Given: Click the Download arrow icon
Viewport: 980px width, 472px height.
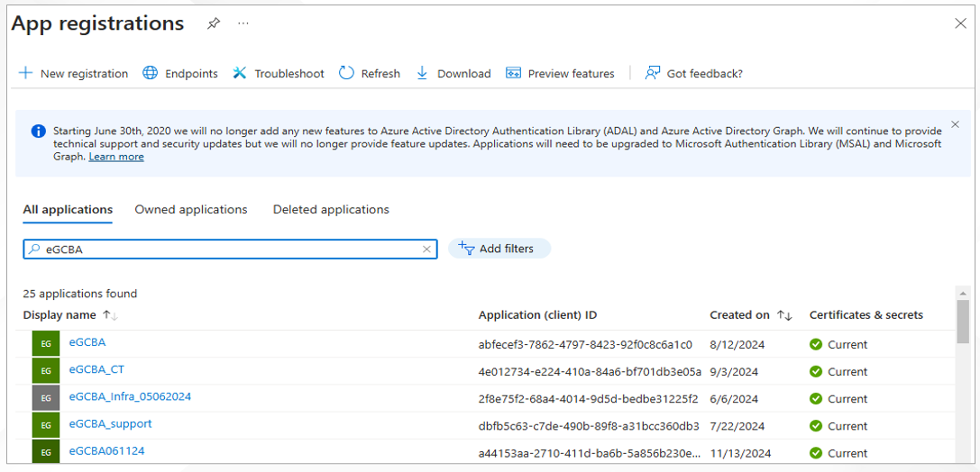Looking at the screenshot, I should tap(422, 73).
